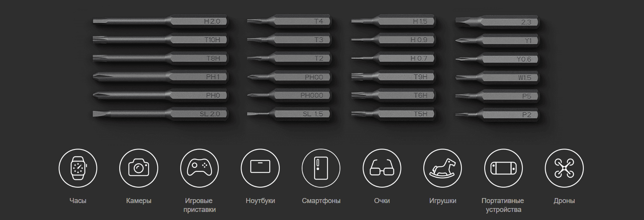Click the smartphone icon

coord(321,168)
